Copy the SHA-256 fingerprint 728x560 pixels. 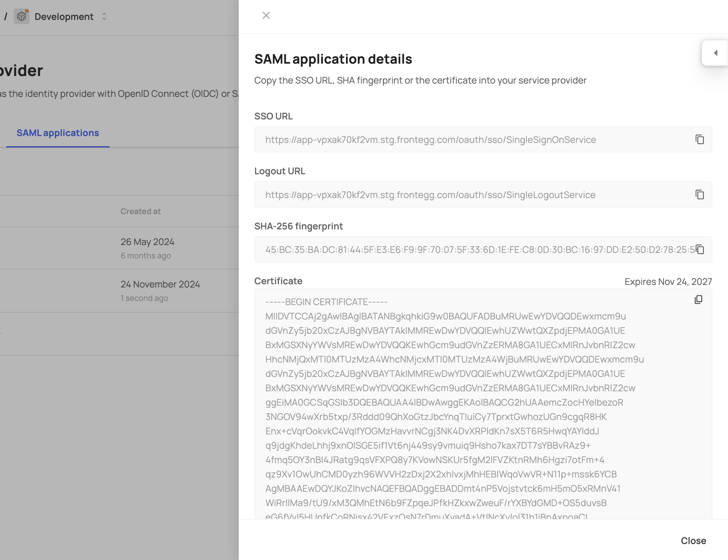(700, 249)
